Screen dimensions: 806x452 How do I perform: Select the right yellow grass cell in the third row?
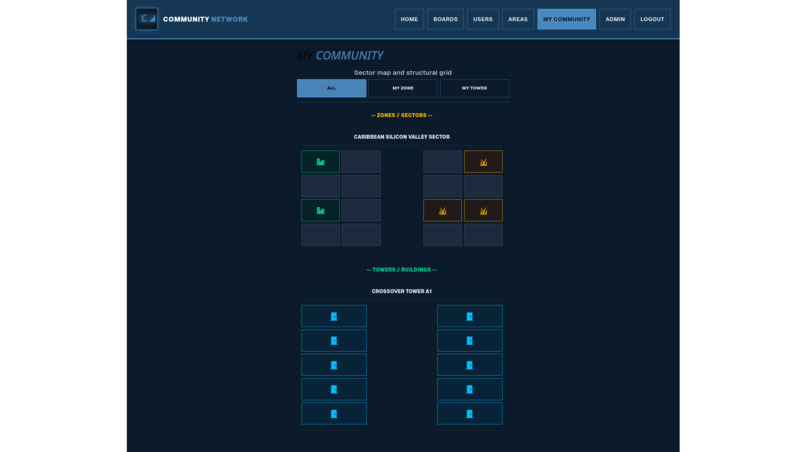tap(483, 210)
